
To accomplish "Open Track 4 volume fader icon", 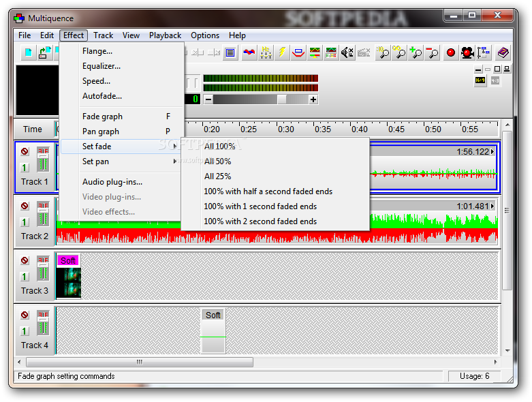I will point(43,322).
